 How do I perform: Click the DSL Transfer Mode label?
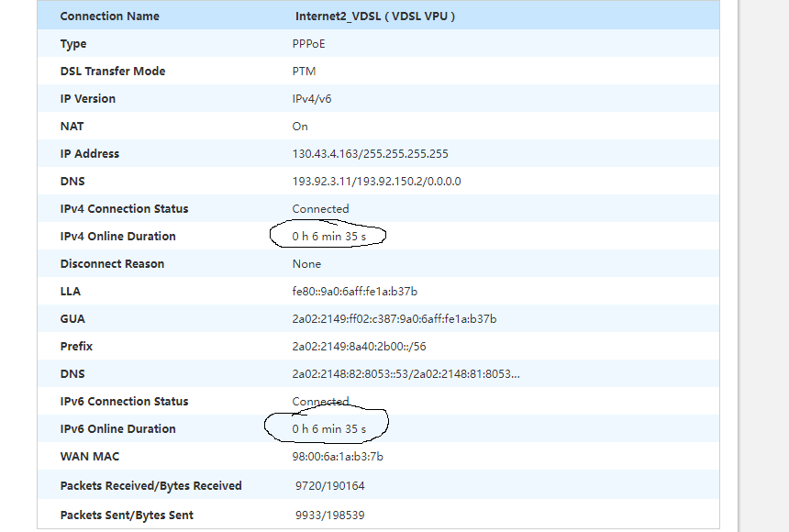(x=113, y=71)
